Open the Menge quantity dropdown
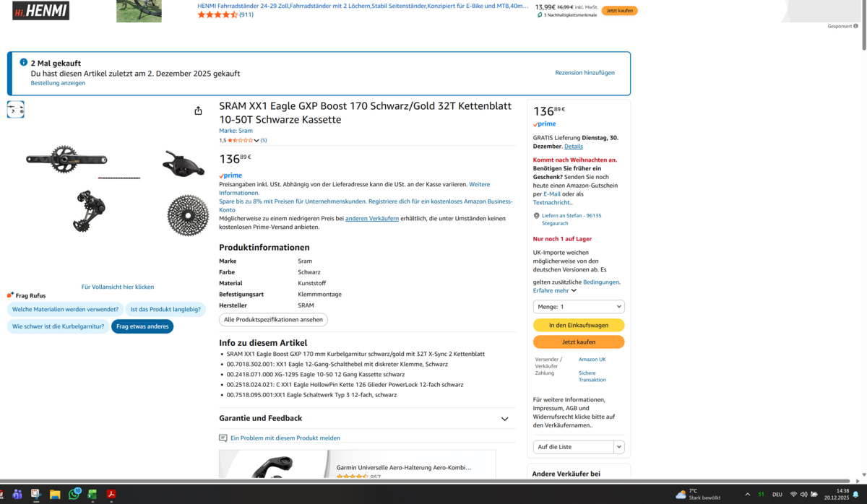The height and width of the screenshot is (504, 867). pyautogui.click(x=579, y=307)
